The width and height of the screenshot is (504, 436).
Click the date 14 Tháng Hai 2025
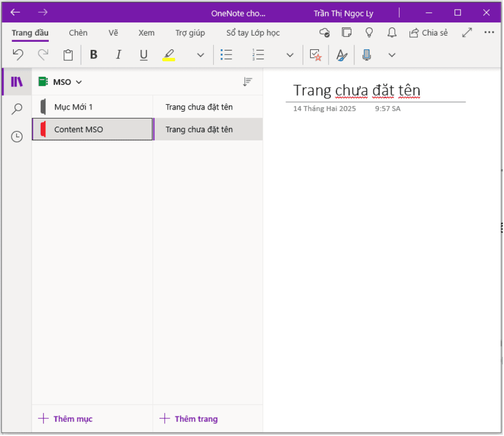click(x=325, y=109)
